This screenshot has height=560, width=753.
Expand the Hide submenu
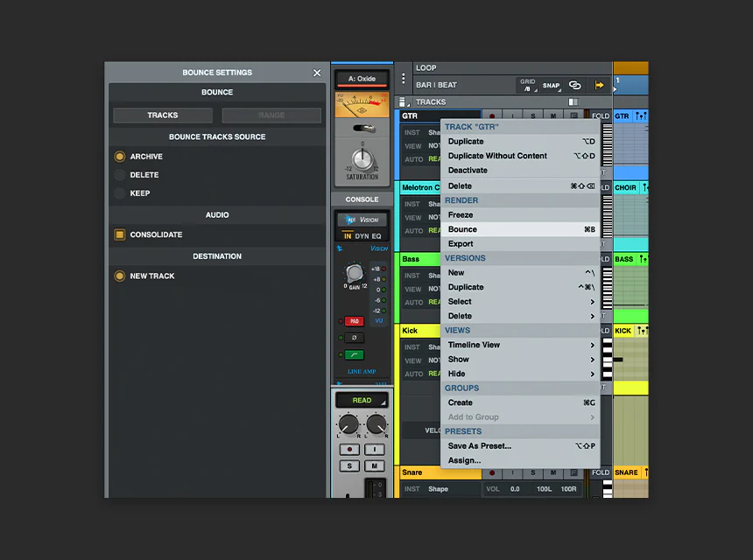521,374
